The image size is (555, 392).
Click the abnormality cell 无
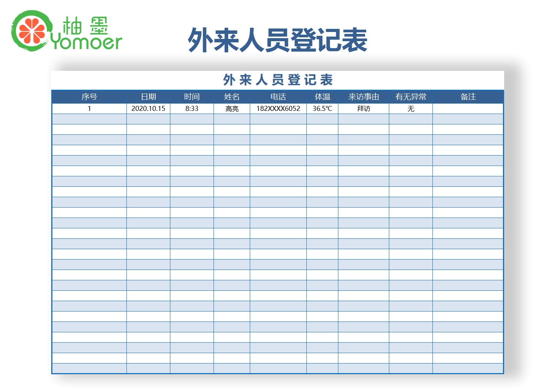point(411,109)
